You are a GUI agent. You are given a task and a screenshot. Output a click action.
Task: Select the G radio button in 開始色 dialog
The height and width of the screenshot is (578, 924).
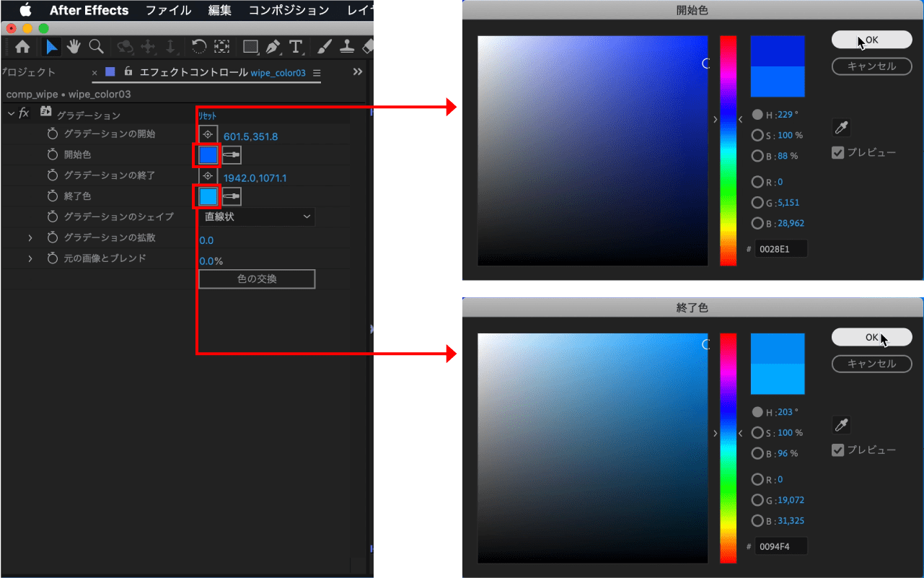[x=757, y=203]
